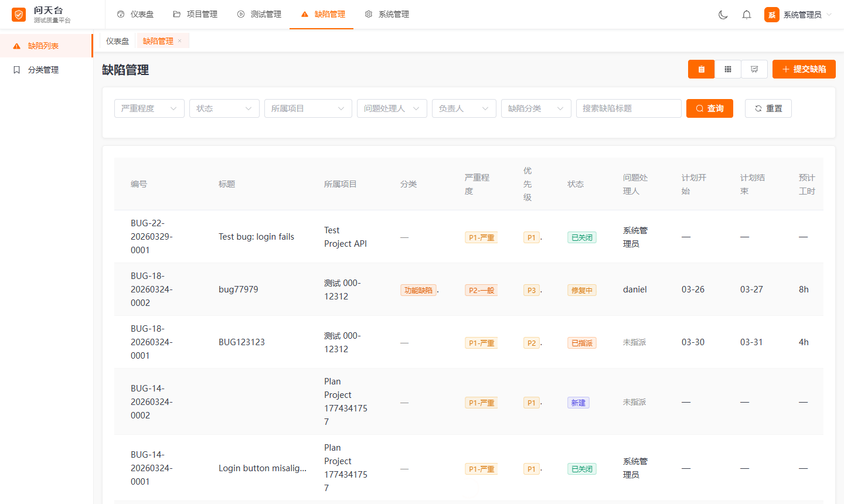Click title 'BUG123123'
Screen dimensions: 844x504
[x=241, y=342]
